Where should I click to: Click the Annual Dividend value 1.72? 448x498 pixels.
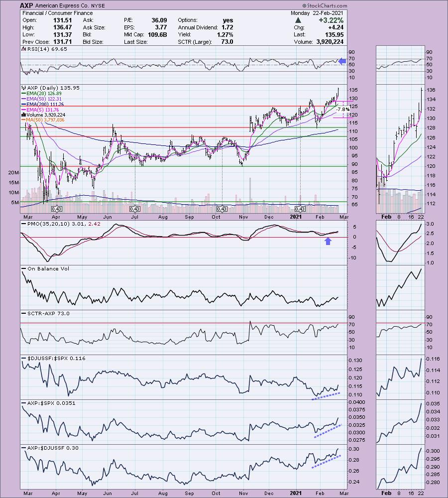tap(227, 27)
